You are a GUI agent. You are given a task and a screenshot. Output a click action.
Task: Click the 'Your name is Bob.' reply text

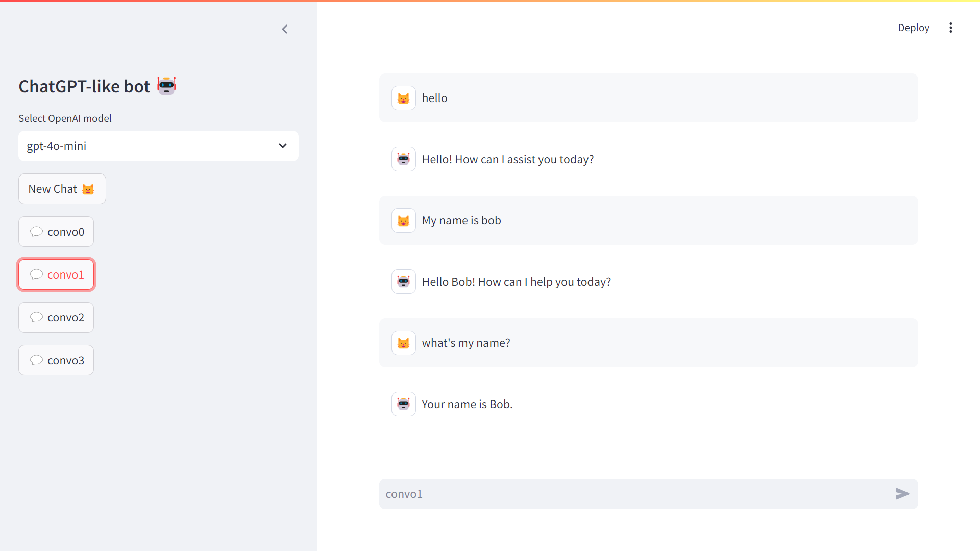[467, 404]
